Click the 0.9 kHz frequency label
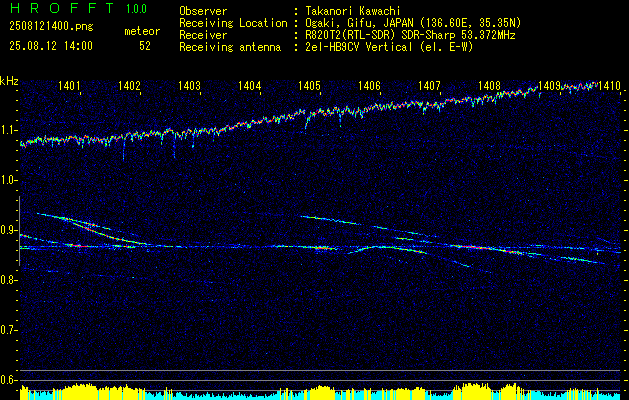This screenshot has height=400, width=629. (8, 230)
